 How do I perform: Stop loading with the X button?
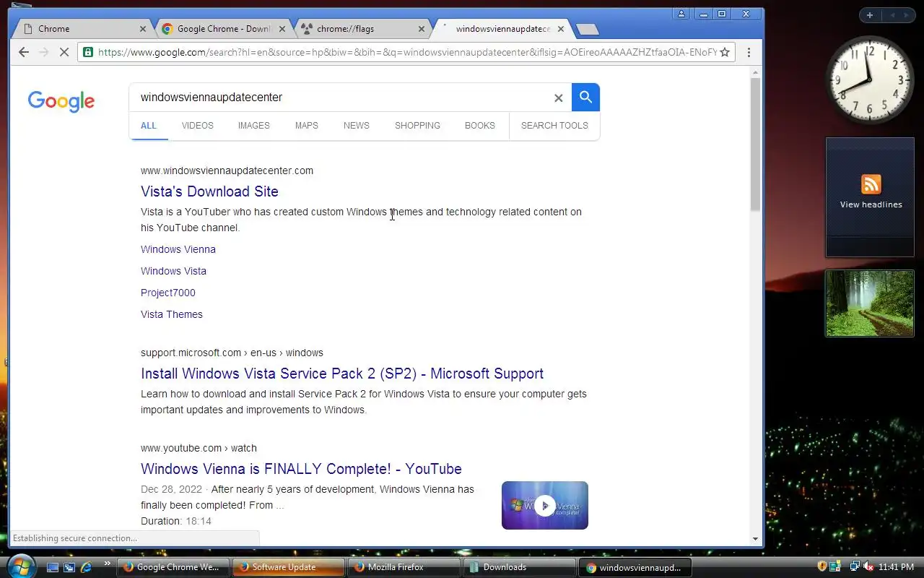coord(64,52)
